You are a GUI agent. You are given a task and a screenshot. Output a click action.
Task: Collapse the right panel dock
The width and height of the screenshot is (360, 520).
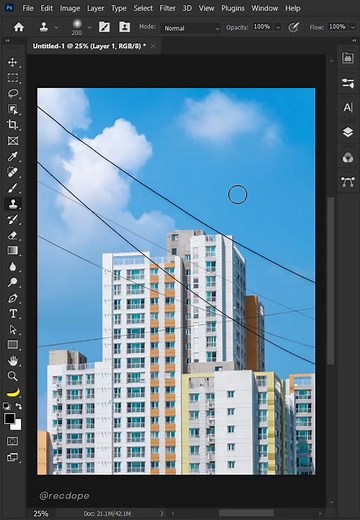(x=354, y=41)
